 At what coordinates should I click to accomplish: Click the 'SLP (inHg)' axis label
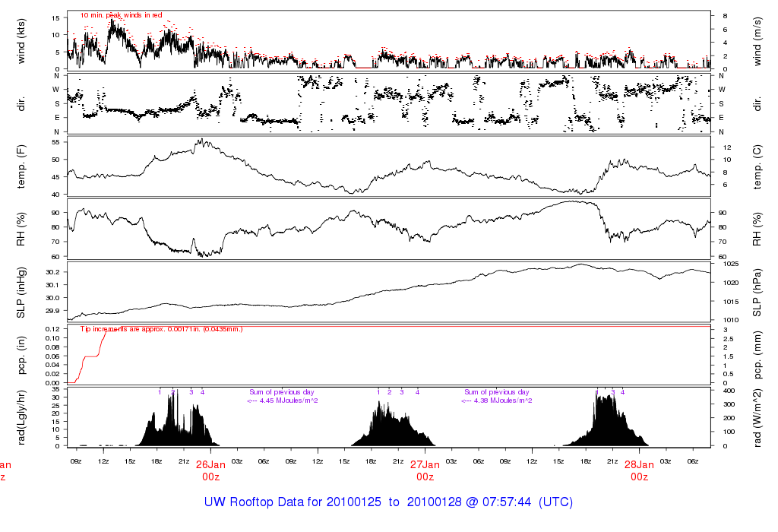click(21, 293)
